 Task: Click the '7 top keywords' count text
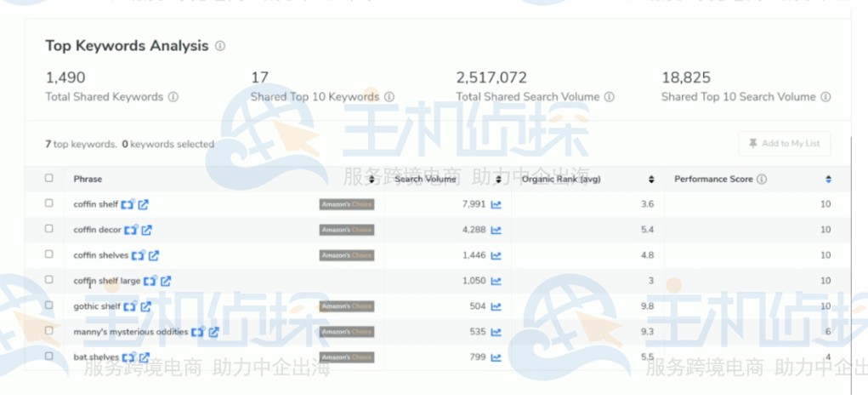click(x=81, y=144)
